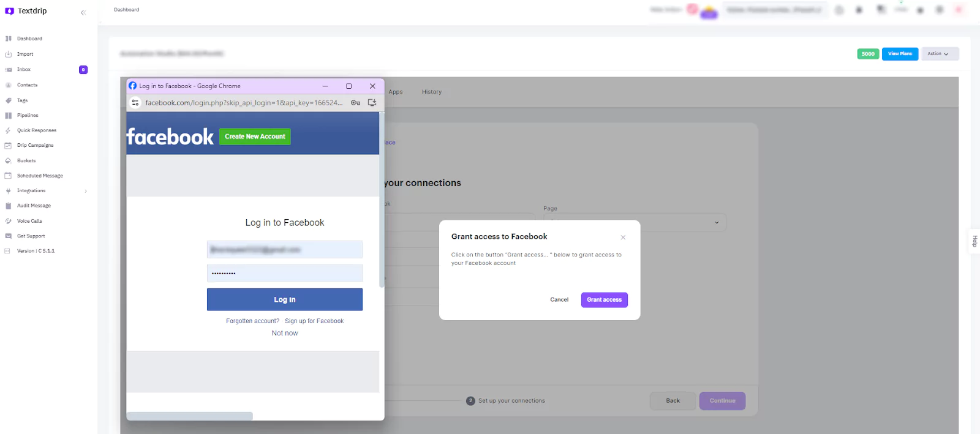Image resolution: width=980 pixels, height=434 pixels.
Task: Click the site info icon beside the Facebook URL
Action: point(135,103)
